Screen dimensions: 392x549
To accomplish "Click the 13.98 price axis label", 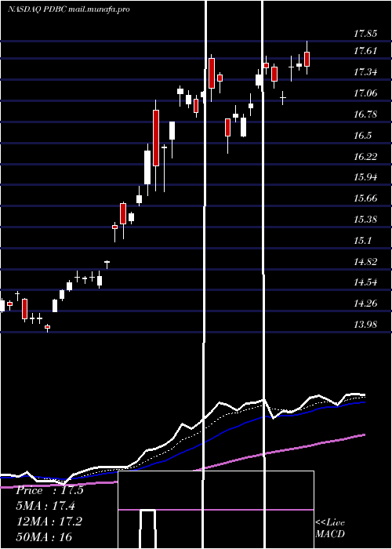I will [365, 324].
